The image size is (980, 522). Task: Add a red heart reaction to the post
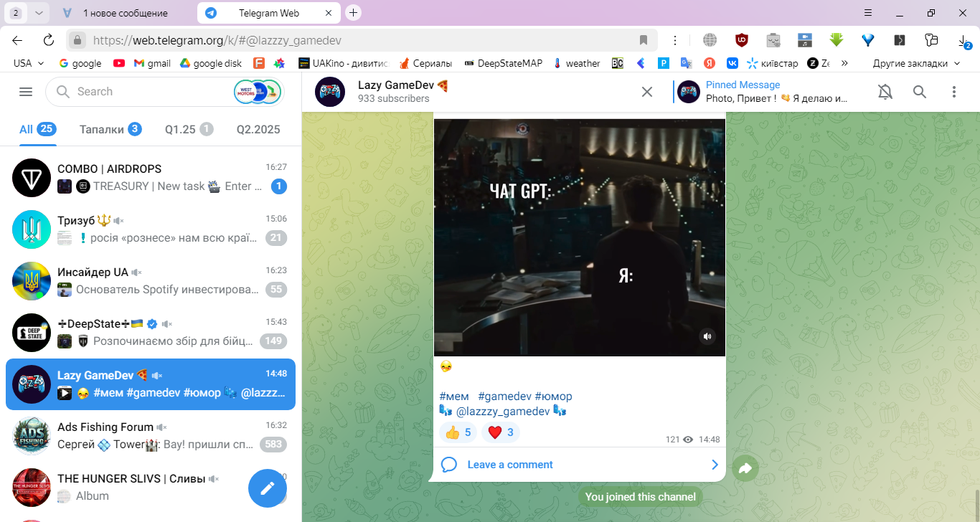pyautogui.click(x=501, y=432)
